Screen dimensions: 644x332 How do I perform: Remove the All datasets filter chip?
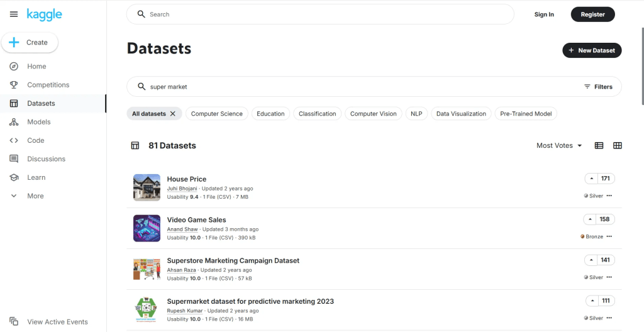(174, 114)
